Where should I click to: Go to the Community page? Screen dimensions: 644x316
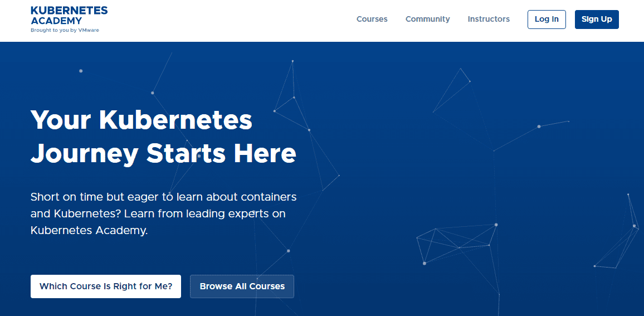point(427,20)
